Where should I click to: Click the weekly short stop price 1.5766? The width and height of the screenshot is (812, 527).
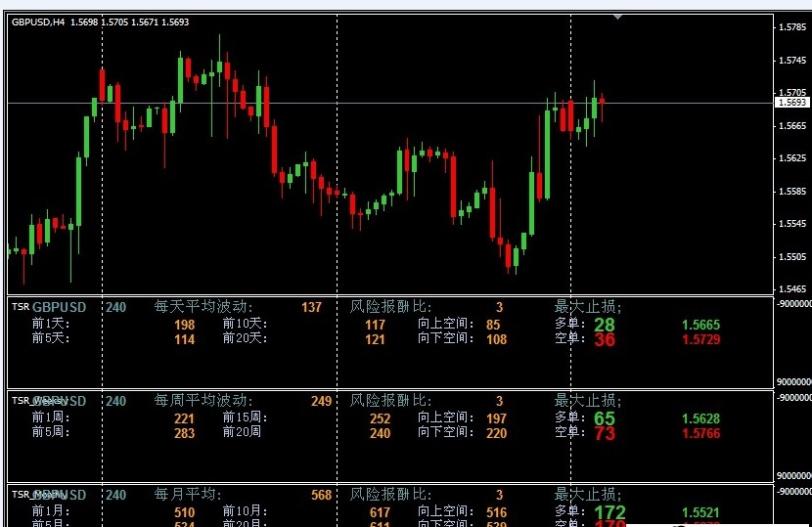click(700, 433)
